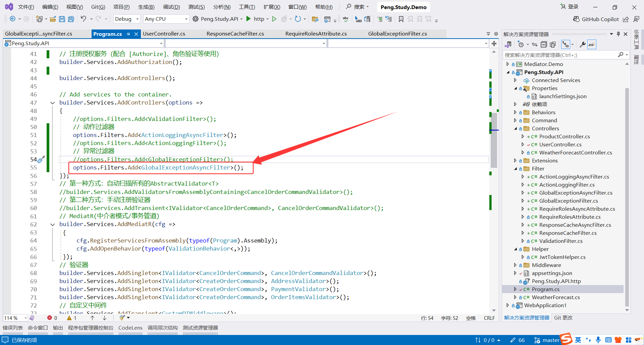This screenshot has height=345, width=644.
Task: Undo the last edit with the undo icon
Action: click(x=83, y=19)
